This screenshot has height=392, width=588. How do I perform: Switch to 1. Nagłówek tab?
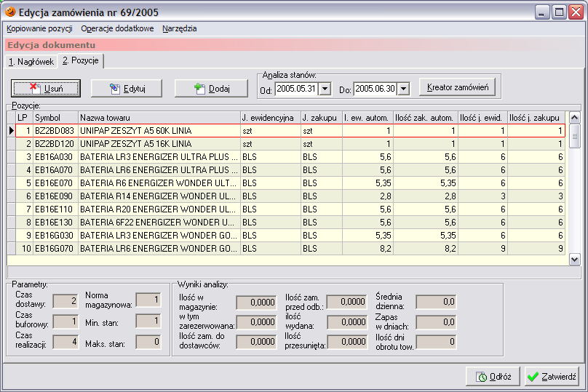(31, 62)
